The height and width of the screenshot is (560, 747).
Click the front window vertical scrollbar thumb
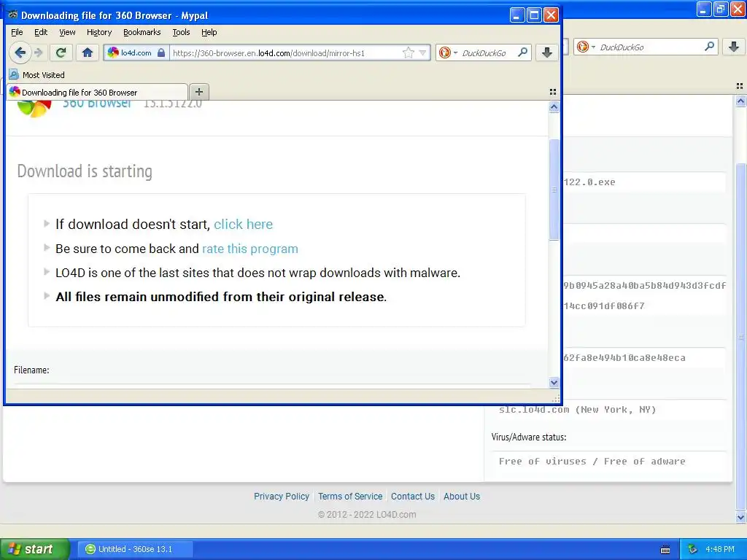pos(554,190)
